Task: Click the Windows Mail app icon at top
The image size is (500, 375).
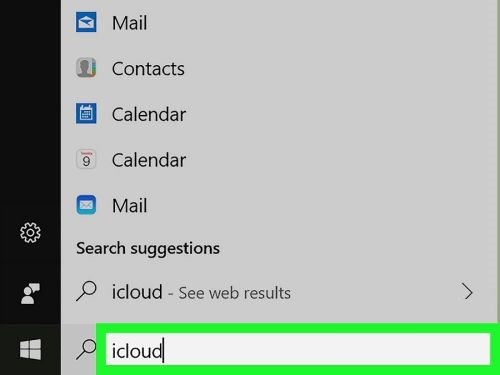Action: pos(86,22)
